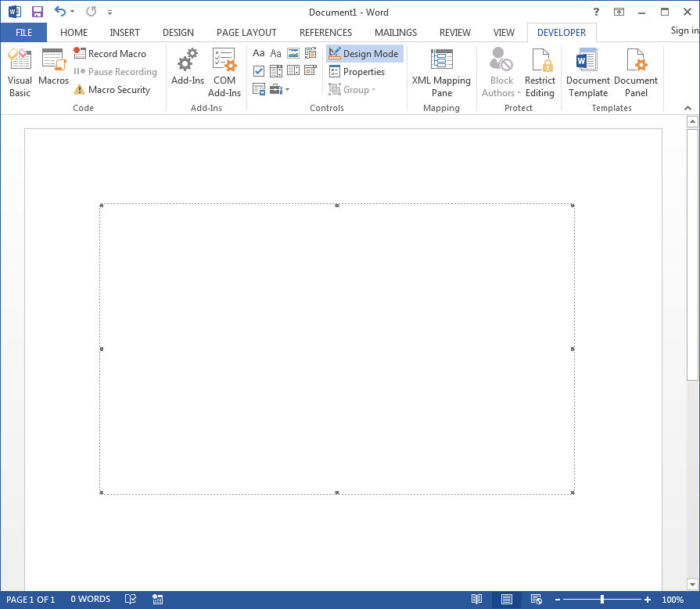Insert Combo Box content control
This screenshot has width=700, height=609.
(x=276, y=71)
